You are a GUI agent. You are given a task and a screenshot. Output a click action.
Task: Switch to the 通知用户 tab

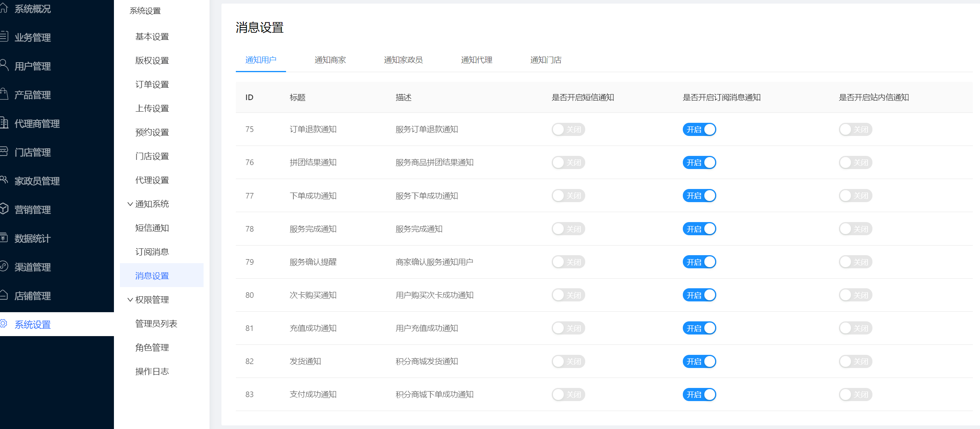pyautogui.click(x=261, y=60)
